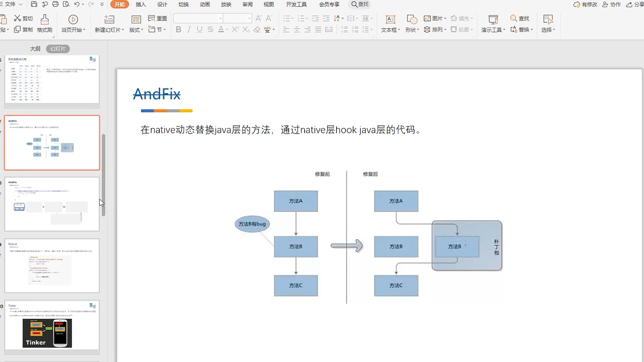Image resolution: width=644 pixels, height=362 pixels.
Task: Toggle underline formatting
Action: tap(200, 29)
